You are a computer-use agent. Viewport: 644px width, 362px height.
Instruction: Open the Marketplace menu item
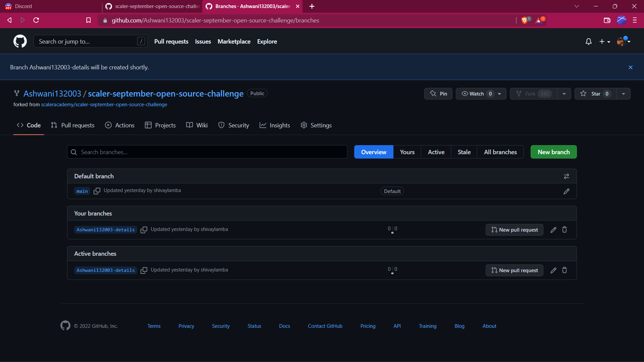234,41
